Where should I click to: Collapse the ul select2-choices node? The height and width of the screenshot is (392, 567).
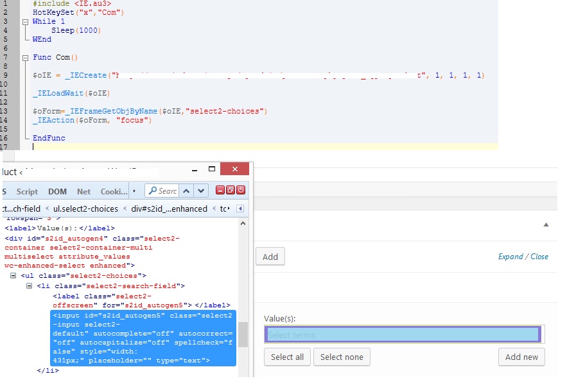click(x=13, y=276)
